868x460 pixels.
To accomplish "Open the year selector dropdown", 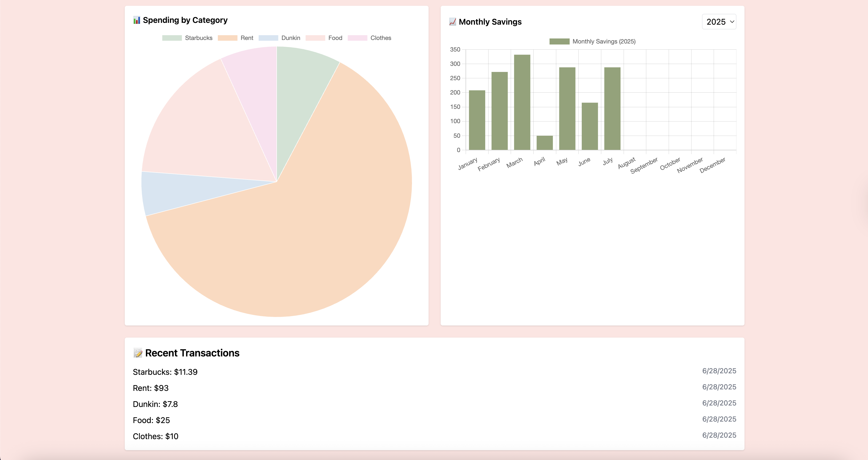I will point(719,22).
